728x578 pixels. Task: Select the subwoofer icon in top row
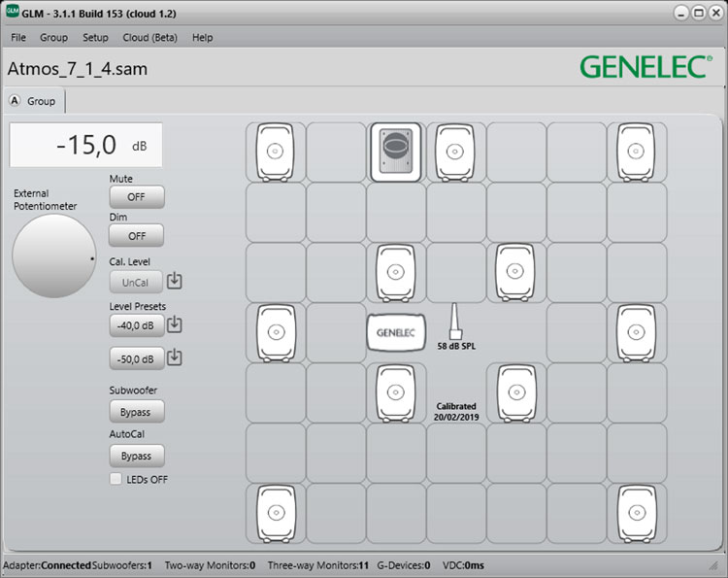tap(396, 152)
